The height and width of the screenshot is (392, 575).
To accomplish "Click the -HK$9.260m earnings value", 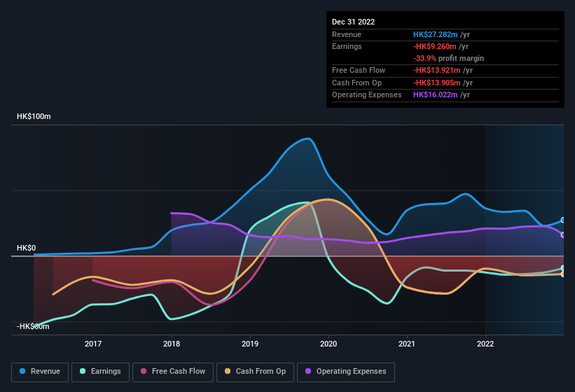I will pos(434,46).
